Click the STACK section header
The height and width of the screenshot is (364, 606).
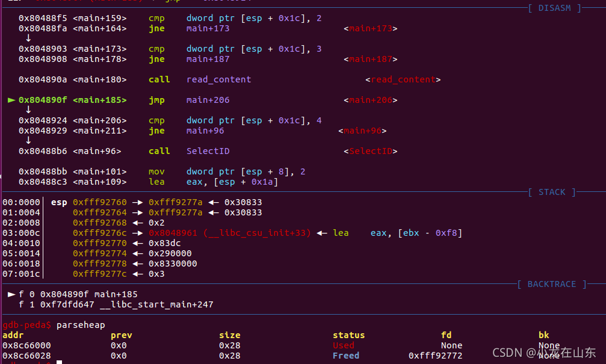(552, 192)
